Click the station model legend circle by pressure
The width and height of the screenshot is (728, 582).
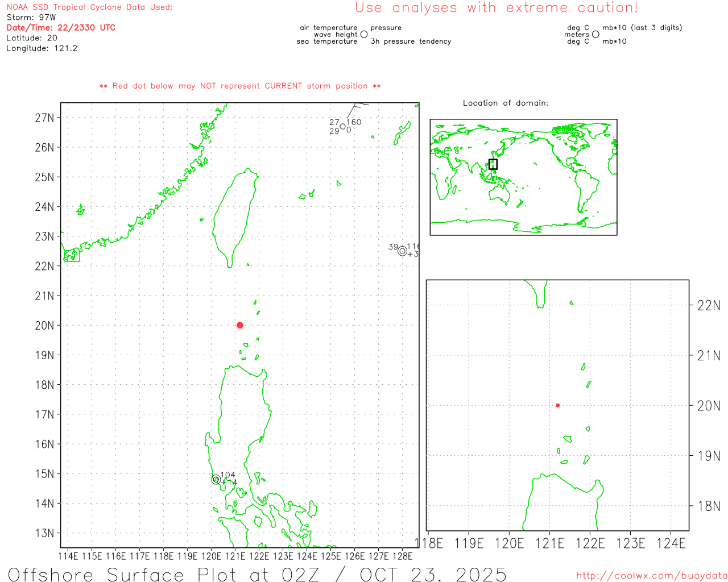(x=364, y=35)
